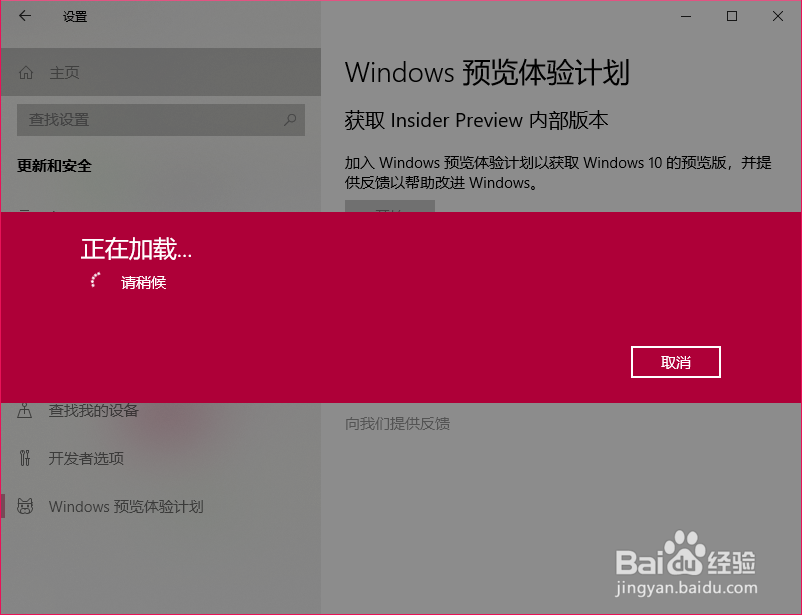Click the 获取 Insider Preview 内部版本 subheading

(x=476, y=120)
